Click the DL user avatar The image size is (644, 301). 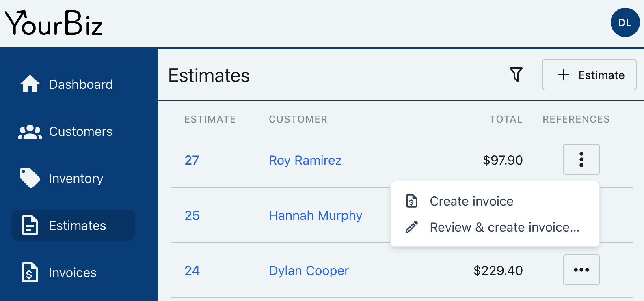625,22
